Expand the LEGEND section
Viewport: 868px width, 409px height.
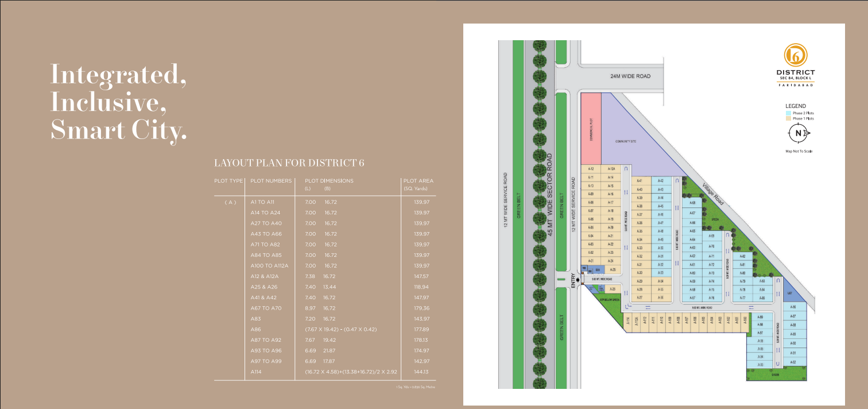point(796,106)
